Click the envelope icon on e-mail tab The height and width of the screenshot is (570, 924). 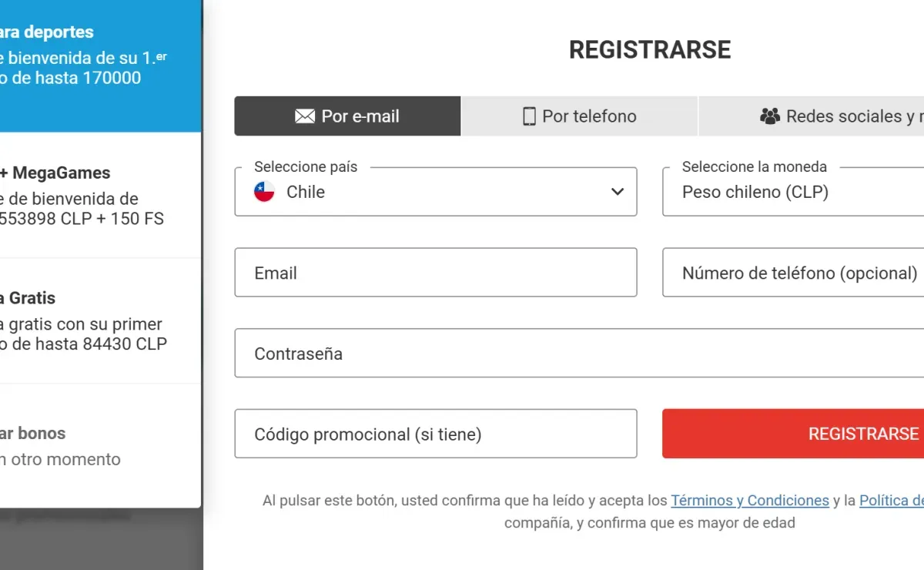click(303, 116)
